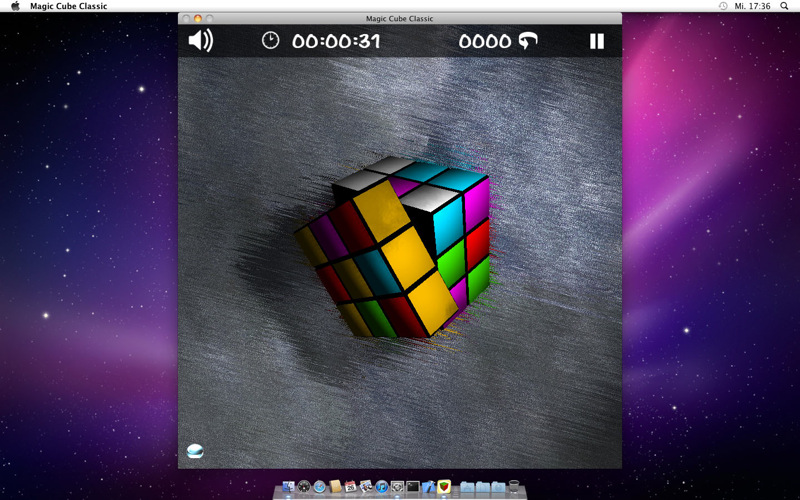Screen dimensions: 800x500
Task: Open Spotlight search
Action: 784,6
